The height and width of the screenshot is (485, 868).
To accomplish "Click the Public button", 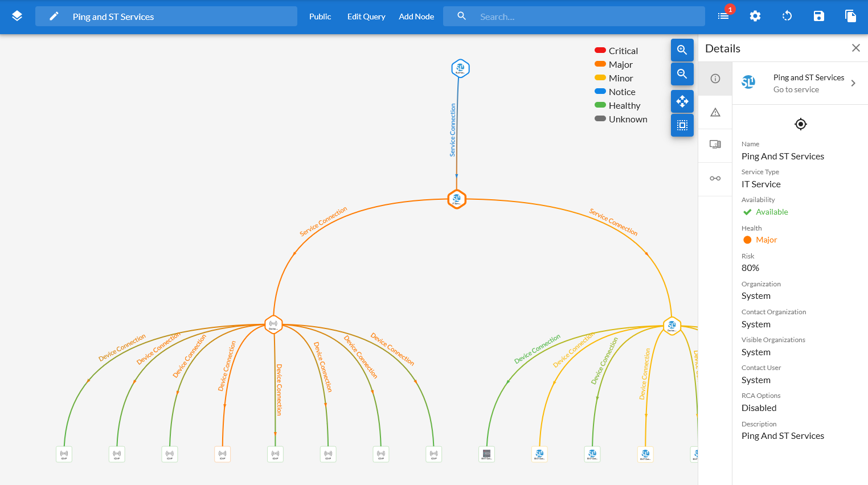I will (320, 17).
